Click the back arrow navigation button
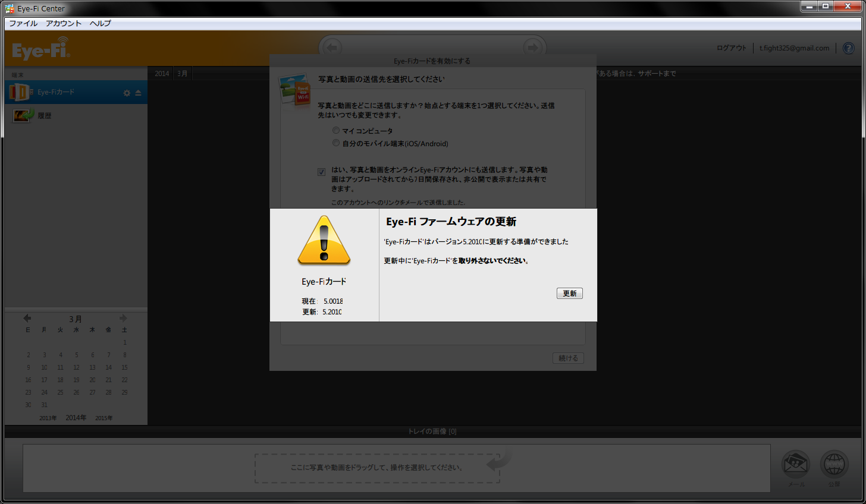Screen dimensions: 866x504 332,48
